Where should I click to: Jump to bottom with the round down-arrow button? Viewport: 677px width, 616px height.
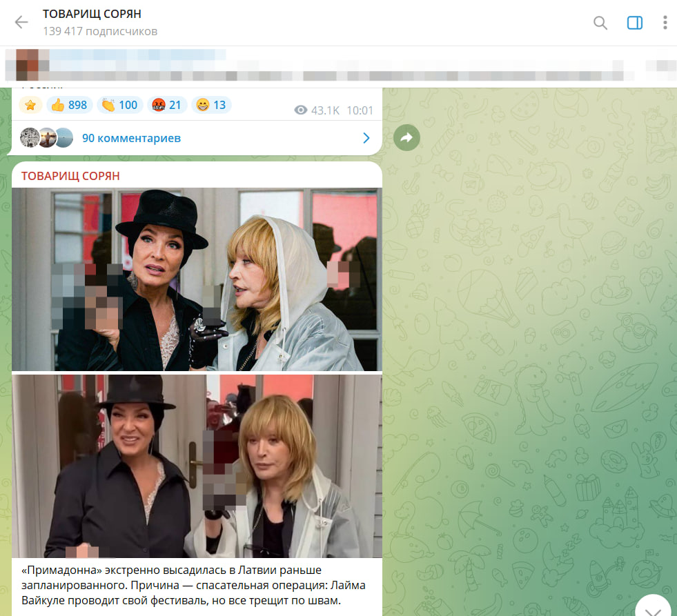654,608
